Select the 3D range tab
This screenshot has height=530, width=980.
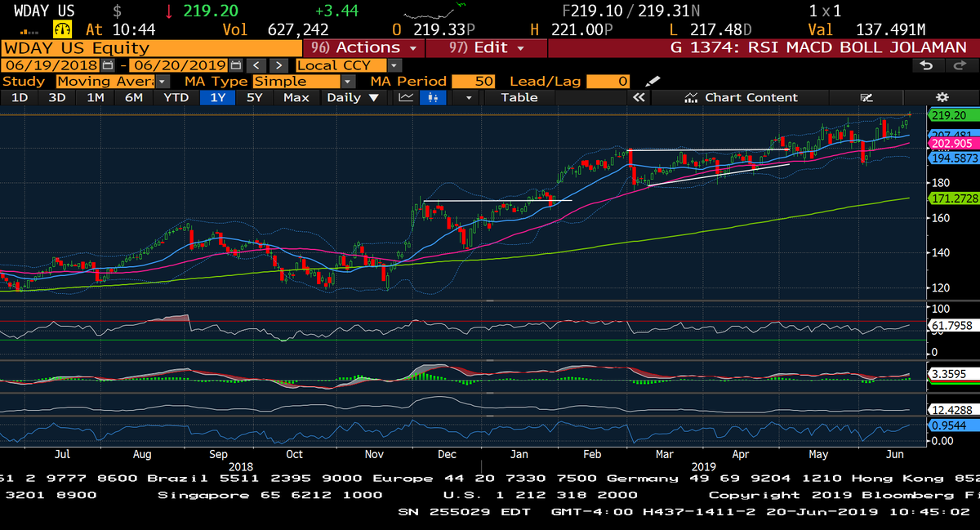coord(57,97)
